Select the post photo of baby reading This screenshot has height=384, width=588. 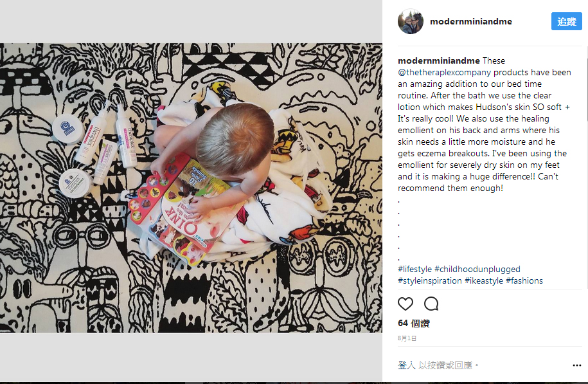point(191,188)
